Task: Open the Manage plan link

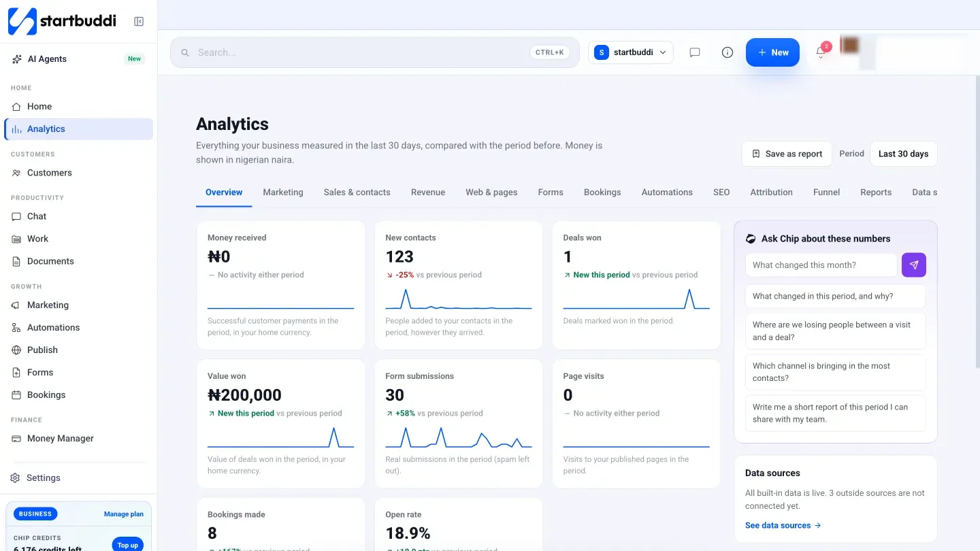Action: point(124,514)
